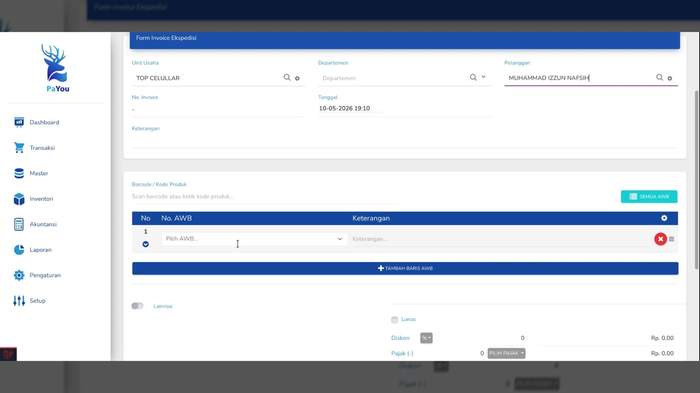Expand the Departemen dropdown arrow

(483, 77)
